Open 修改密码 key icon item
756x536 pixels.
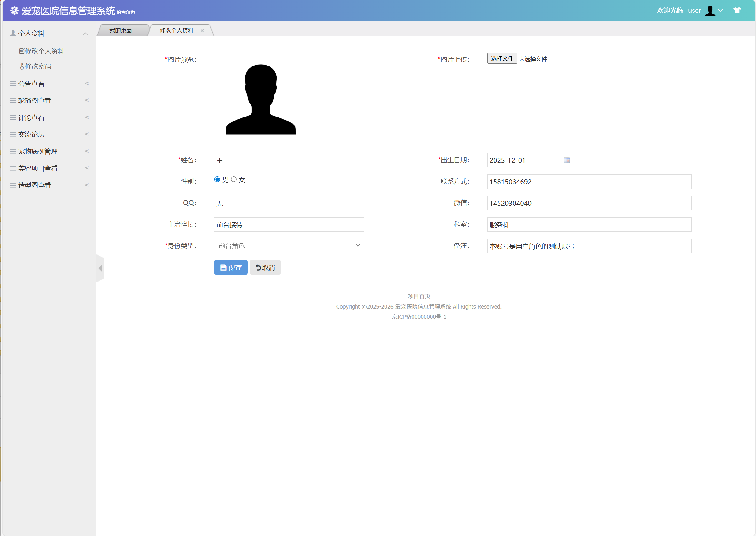coord(36,66)
